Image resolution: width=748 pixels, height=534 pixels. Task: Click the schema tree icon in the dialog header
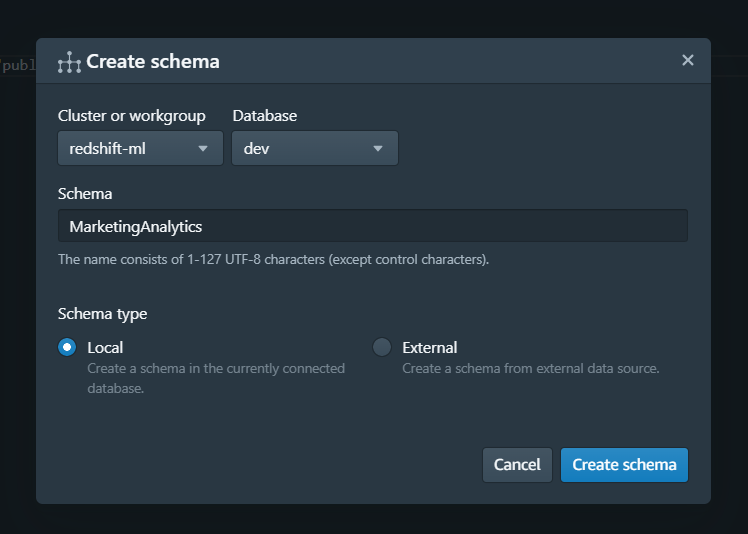(x=69, y=62)
